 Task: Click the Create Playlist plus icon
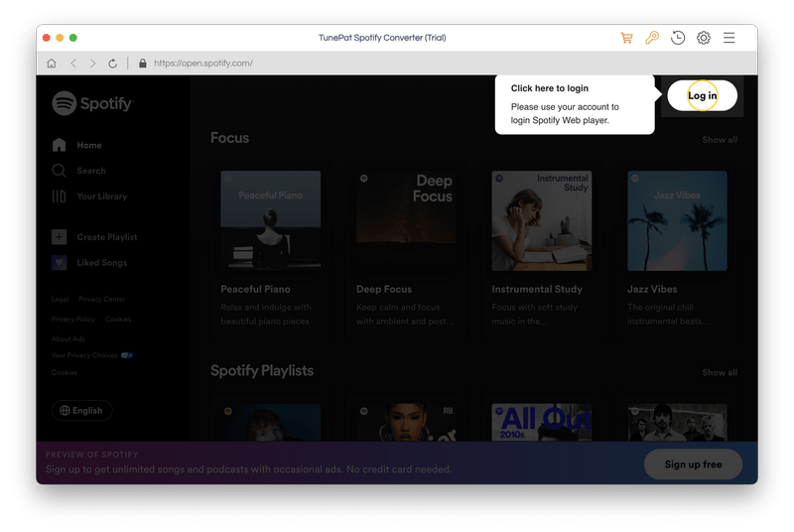coord(59,237)
